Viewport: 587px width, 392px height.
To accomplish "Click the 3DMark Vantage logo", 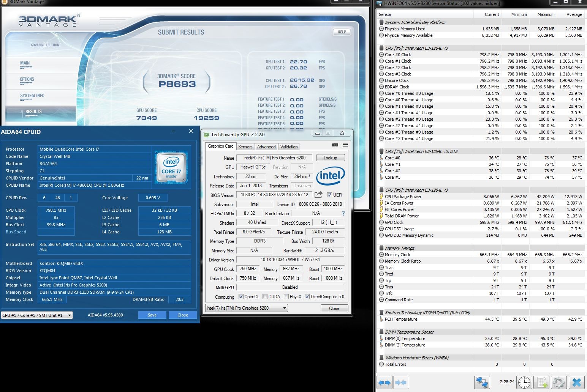I will (x=49, y=20).
